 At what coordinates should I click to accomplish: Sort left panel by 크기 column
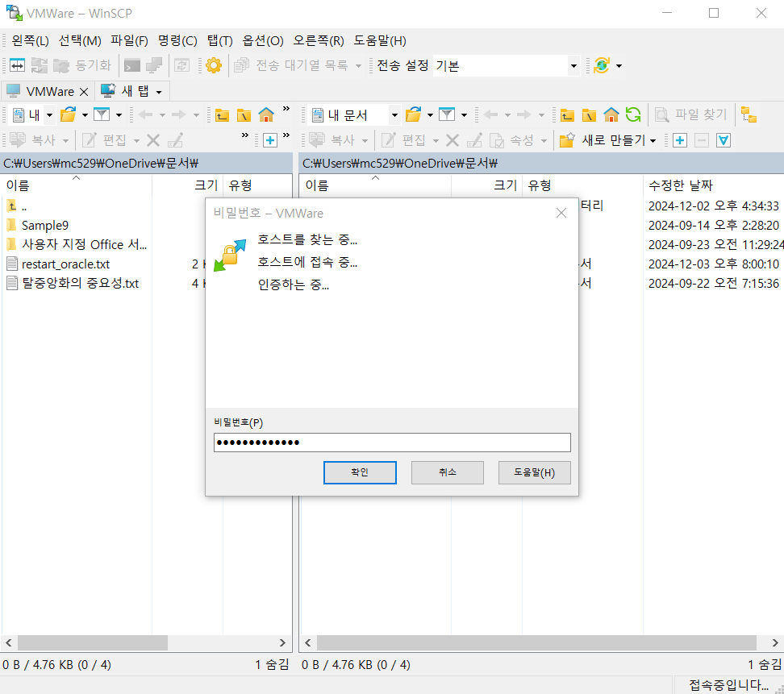tap(206, 185)
